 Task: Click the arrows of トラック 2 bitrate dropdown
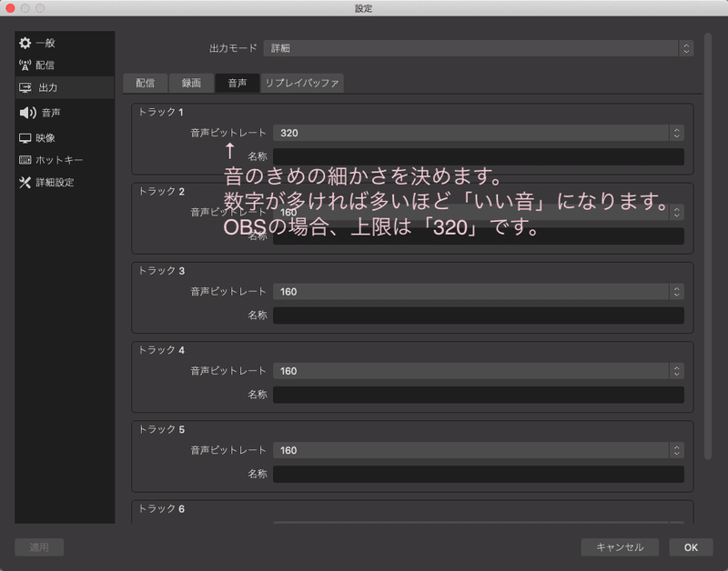click(676, 213)
